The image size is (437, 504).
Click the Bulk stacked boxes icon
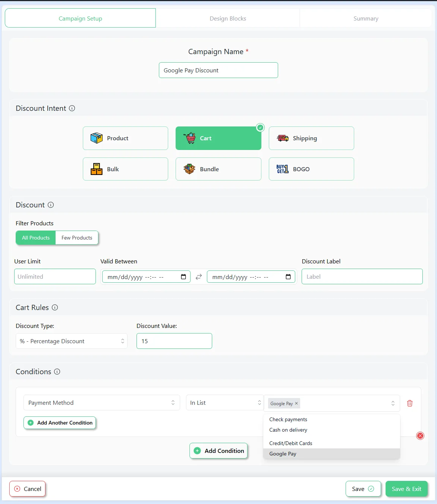click(x=97, y=169)
